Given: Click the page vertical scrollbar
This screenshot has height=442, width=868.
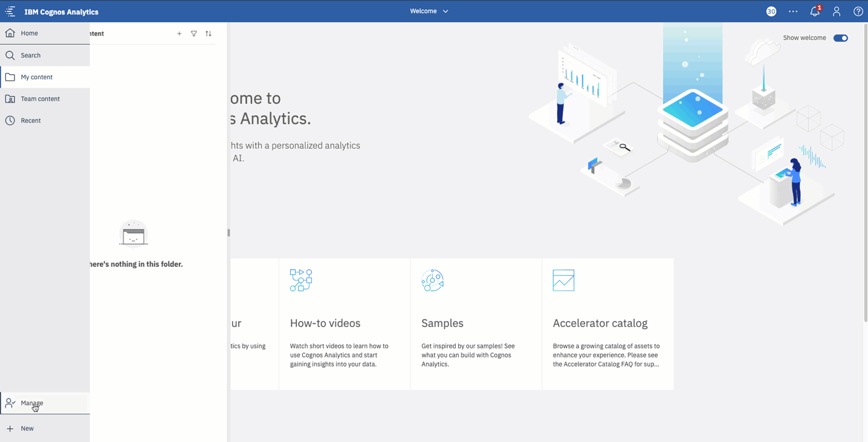Looking at the screenshot, I should pos(865,173).
